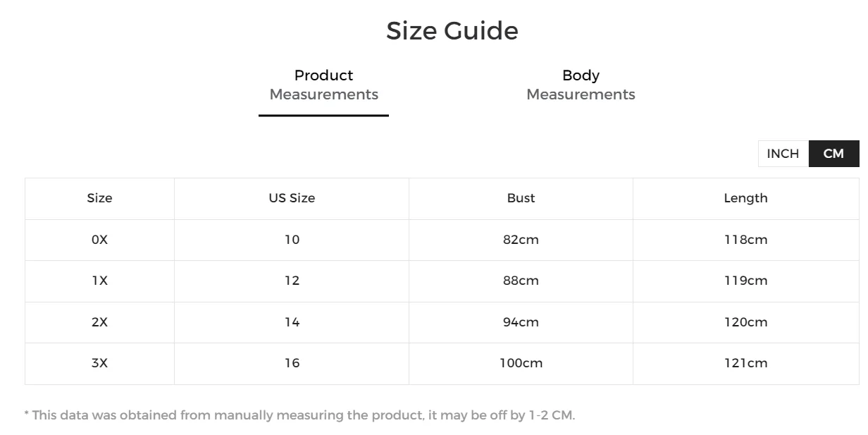The image size is (868, 435).
Task: Choose the 2X size cell
Action: [x=99, y=322]
